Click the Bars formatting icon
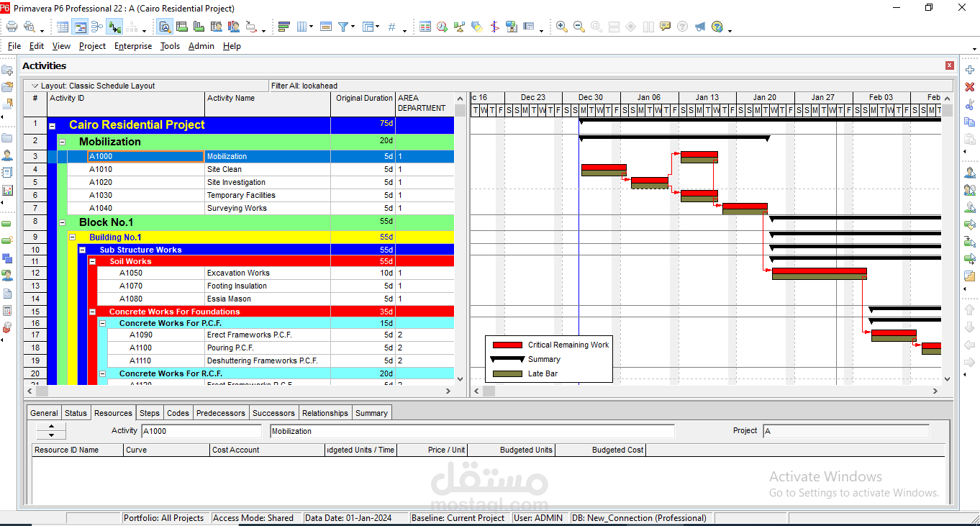The width and height of the screenshot is (980, 526). [284, 27]
